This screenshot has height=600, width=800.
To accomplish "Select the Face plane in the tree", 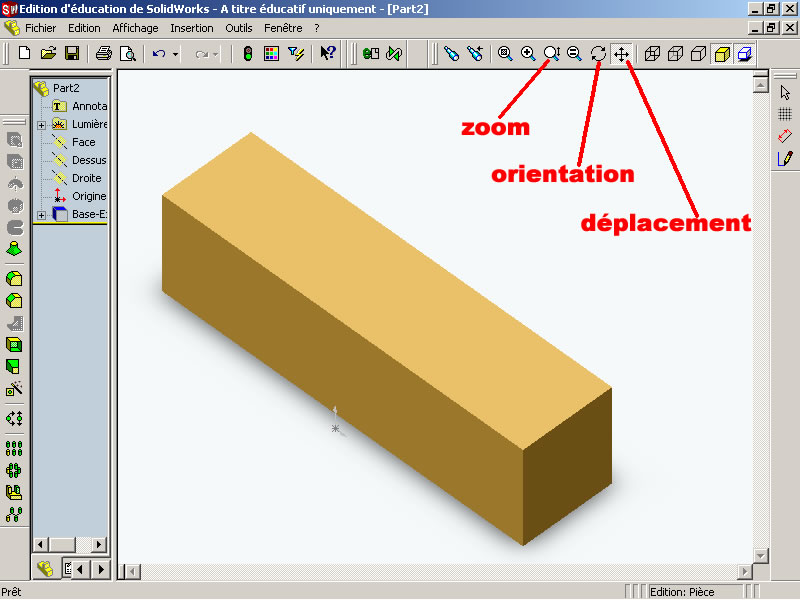I will click(84, 142).
